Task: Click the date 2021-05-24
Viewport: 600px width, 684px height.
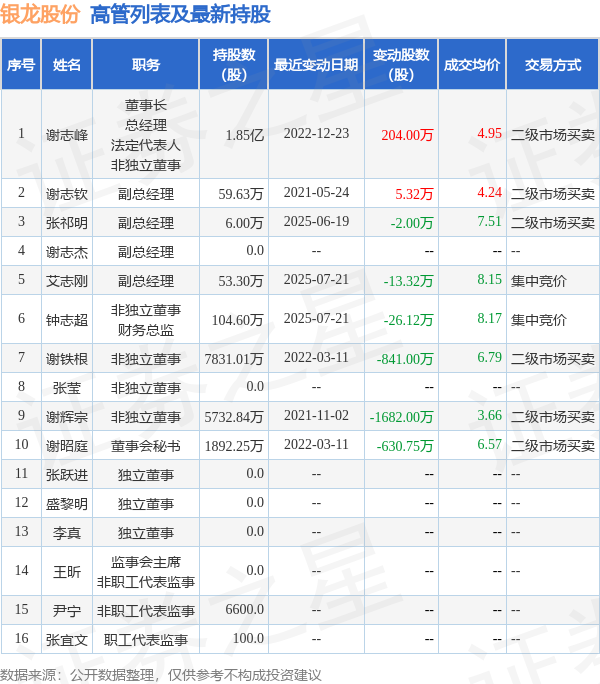Action: coord(316,192)
